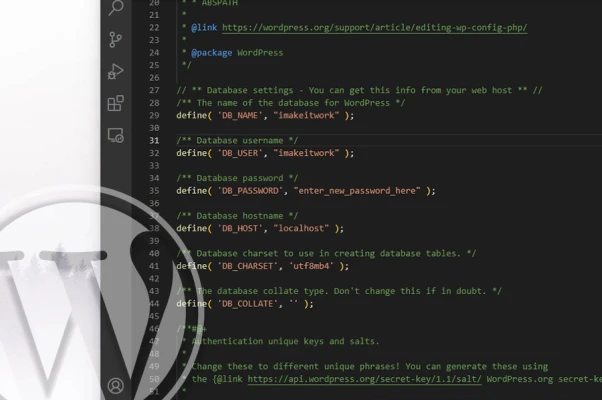The image size is (602, 400).
Task: Open the Run and Debug view
Action: (x=115, y=71)
